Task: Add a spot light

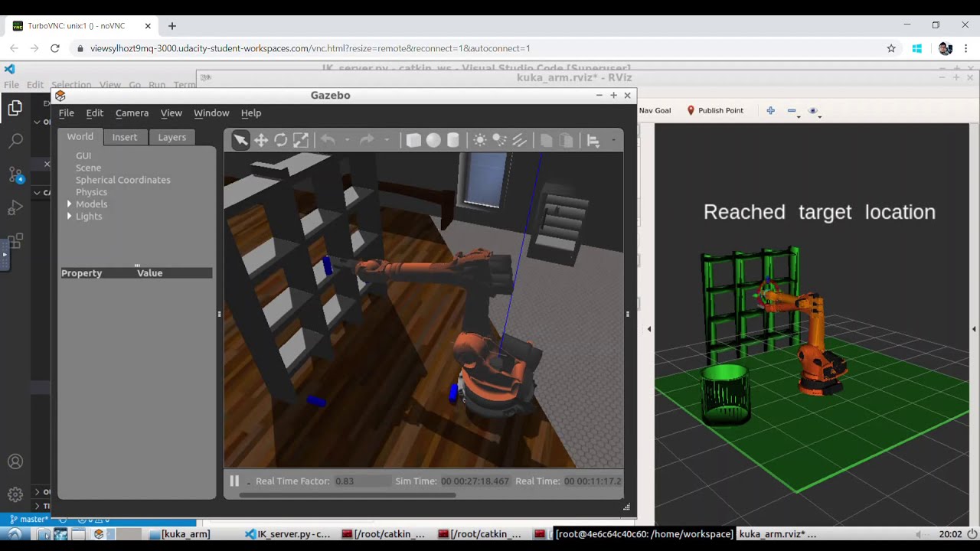Action: (x=500, y=140)
